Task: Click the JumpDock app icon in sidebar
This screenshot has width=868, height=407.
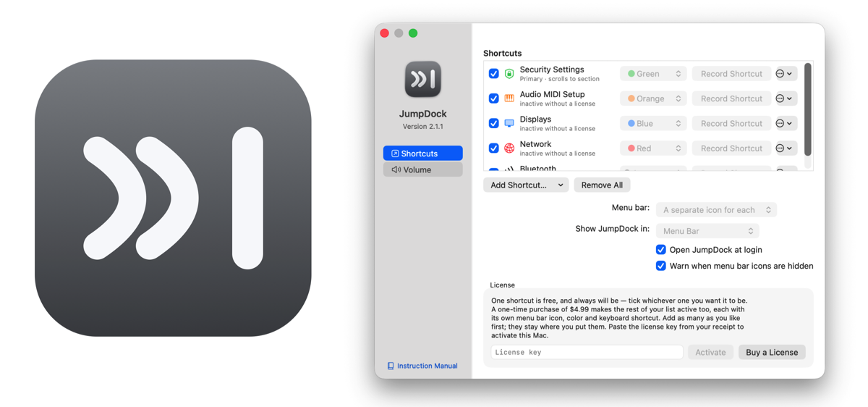Action: (x=423, y=79)
